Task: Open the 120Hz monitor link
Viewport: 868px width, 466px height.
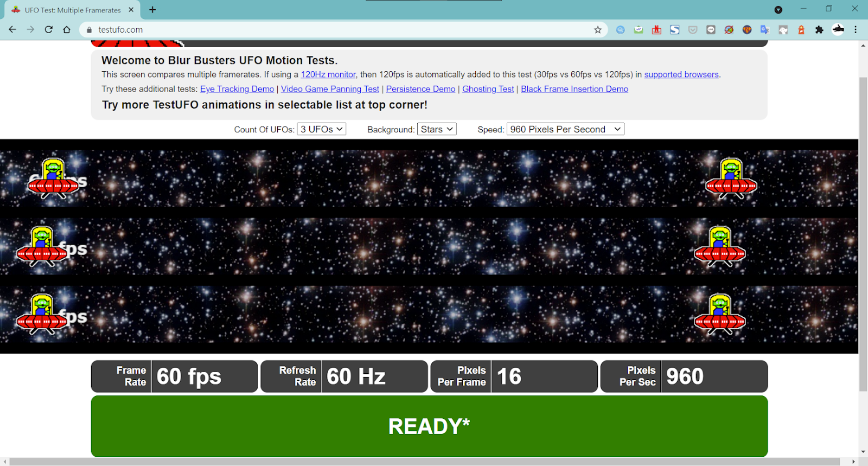Action: pos(328,74)
